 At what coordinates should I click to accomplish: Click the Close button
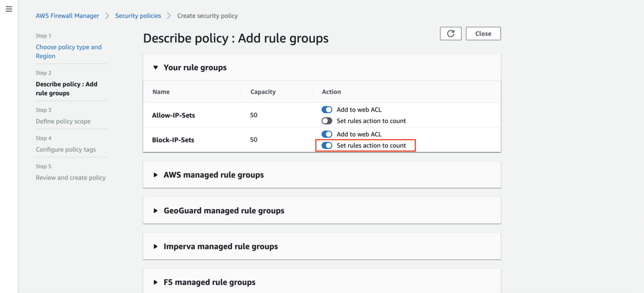tap(483, 33)
